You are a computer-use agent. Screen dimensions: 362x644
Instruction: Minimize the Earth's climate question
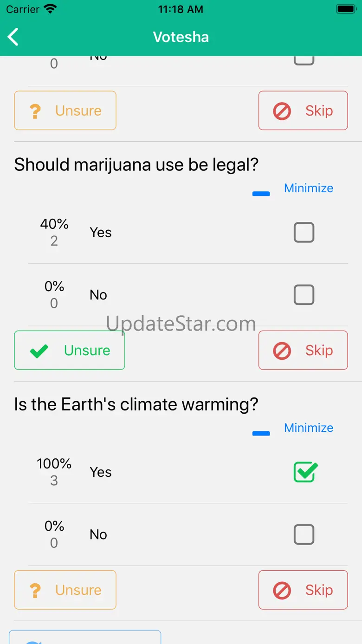click(x=309, y=428)
